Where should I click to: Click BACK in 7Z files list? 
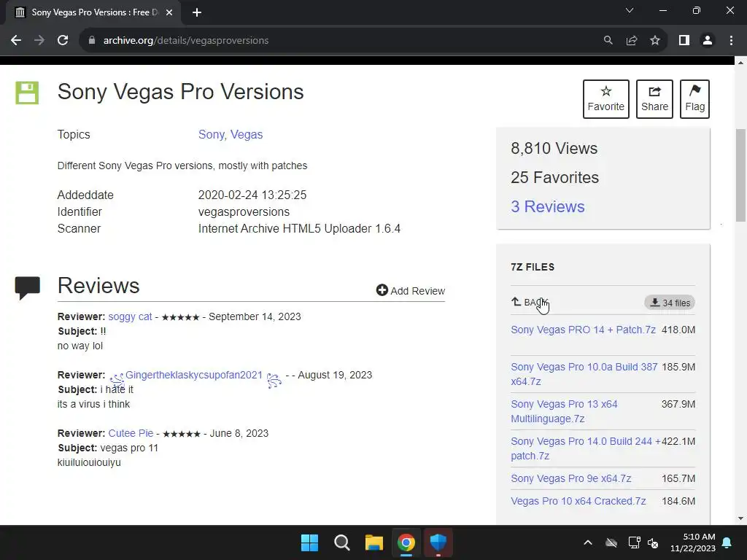pos(530,303)
